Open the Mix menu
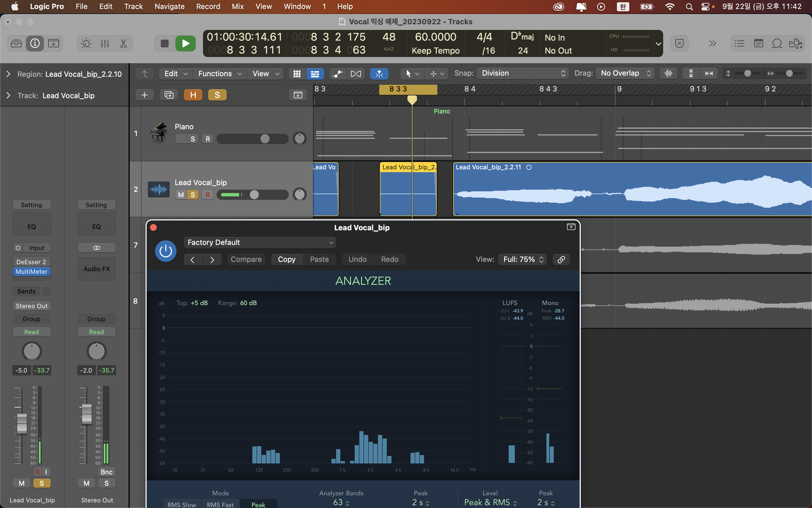 [238, 6]
